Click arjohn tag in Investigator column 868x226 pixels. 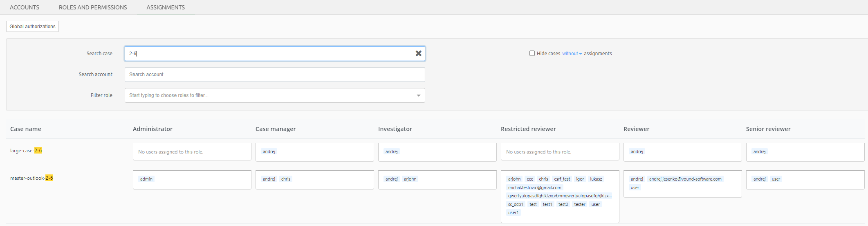(x=410, y=179)
